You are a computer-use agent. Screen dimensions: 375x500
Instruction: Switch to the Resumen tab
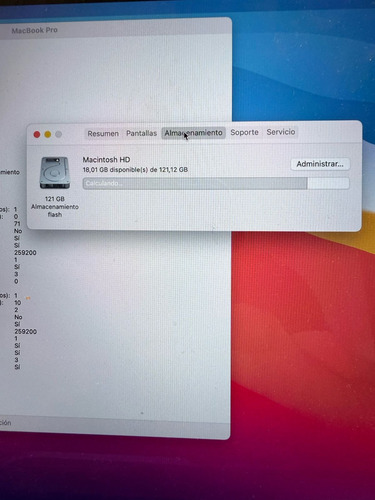tap(103, 133)
